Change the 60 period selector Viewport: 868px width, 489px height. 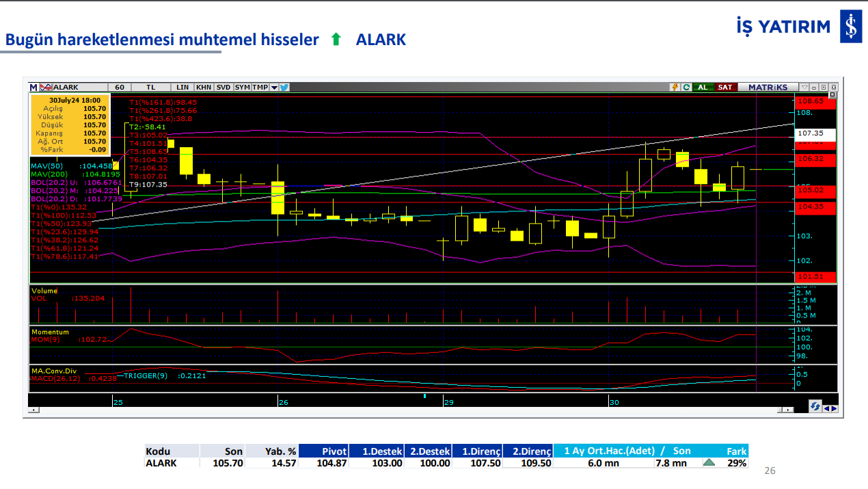click(119, 88)
